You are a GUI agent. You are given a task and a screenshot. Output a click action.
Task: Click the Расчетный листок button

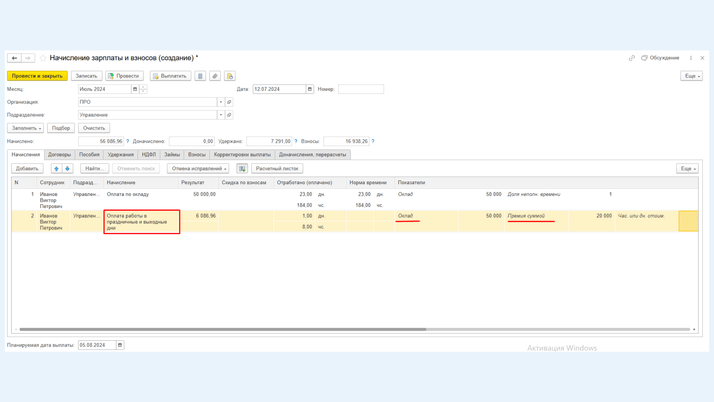277,169
